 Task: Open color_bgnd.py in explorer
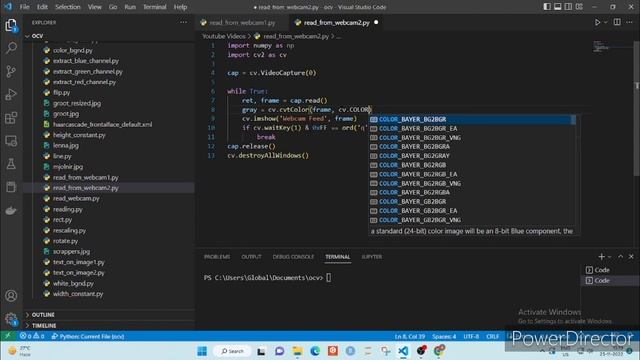click(73, 50)
